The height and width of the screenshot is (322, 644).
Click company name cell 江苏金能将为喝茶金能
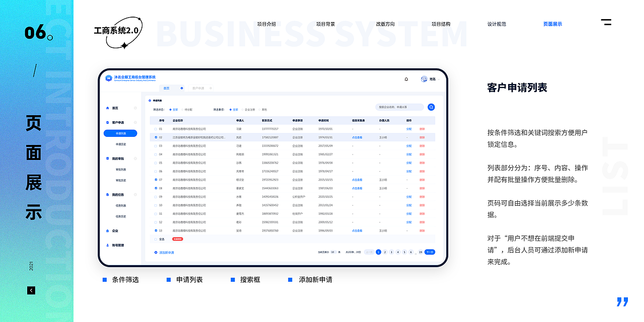(199, 137)
